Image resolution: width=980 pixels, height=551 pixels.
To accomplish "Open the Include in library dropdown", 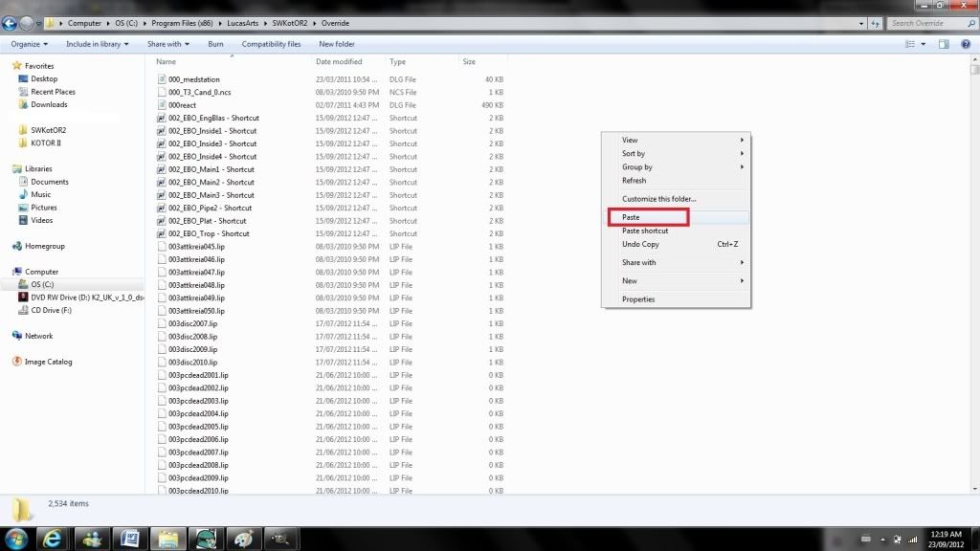I will [97, 44].
